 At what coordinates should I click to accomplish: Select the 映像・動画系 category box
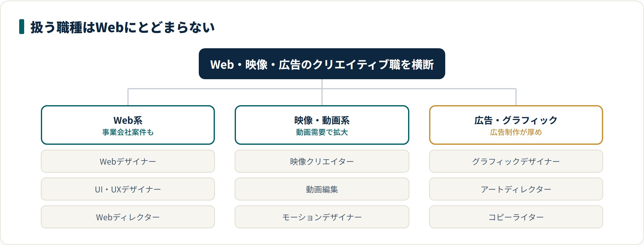pyautogui.click(x=322, y=125)
